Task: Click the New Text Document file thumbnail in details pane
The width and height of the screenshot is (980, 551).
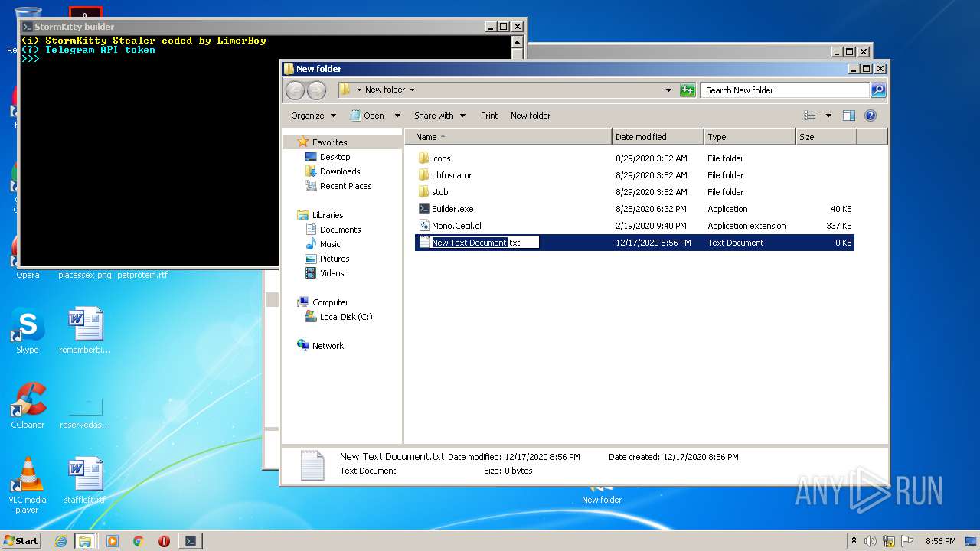Action: pos(312,465)
